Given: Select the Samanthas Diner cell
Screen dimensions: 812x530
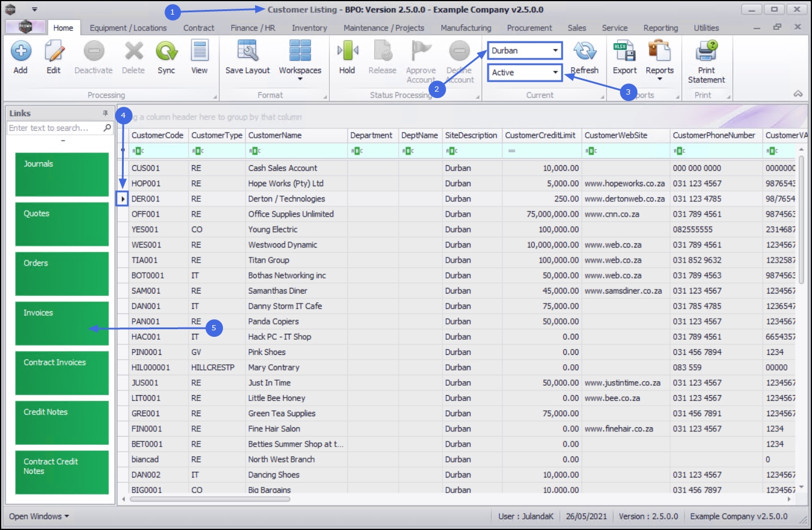Looking at the screenshot, I should [x=297, y=291].
